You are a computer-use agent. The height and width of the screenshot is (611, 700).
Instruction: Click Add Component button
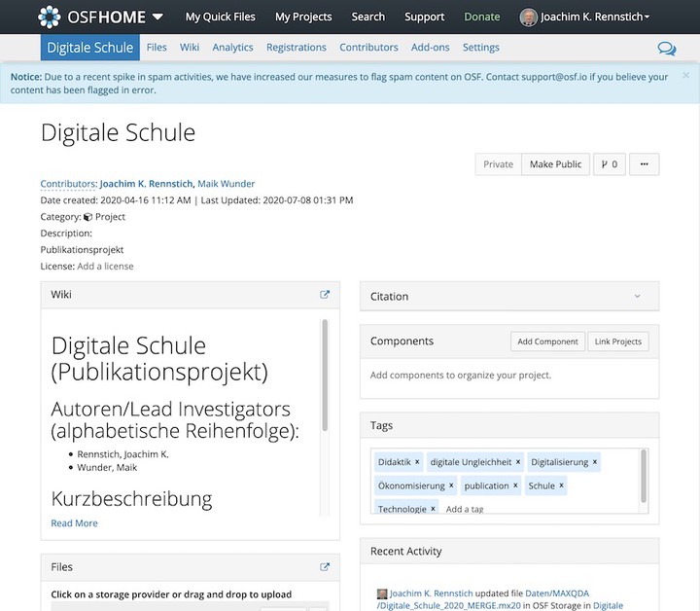click(547, 341)
